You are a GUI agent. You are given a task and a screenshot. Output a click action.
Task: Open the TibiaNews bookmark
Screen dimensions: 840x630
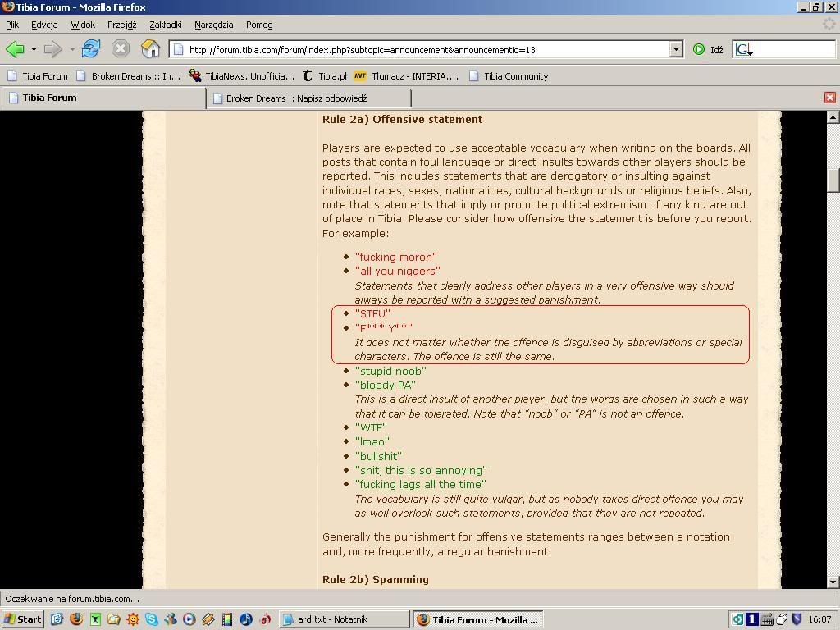242,76
